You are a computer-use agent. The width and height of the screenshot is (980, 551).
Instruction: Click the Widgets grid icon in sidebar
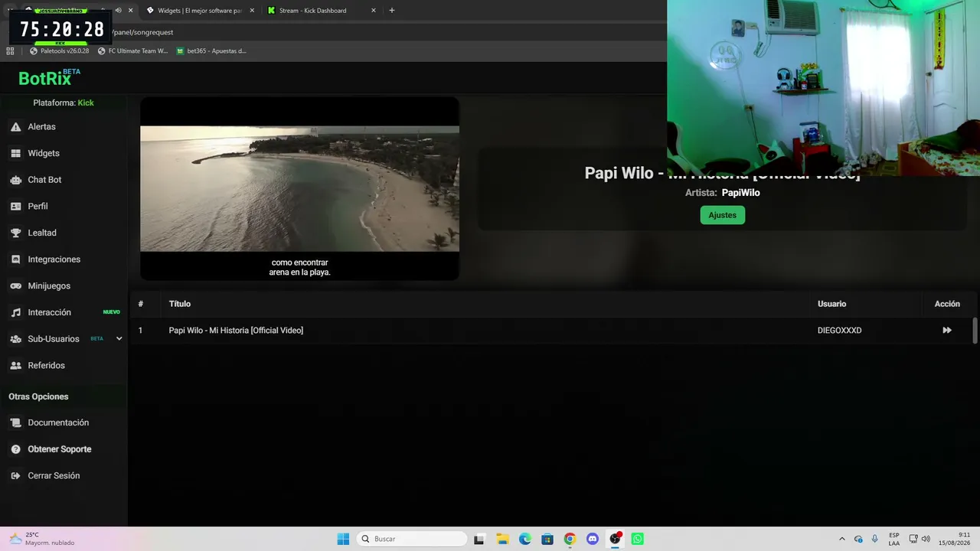click(x=15, y=153)
